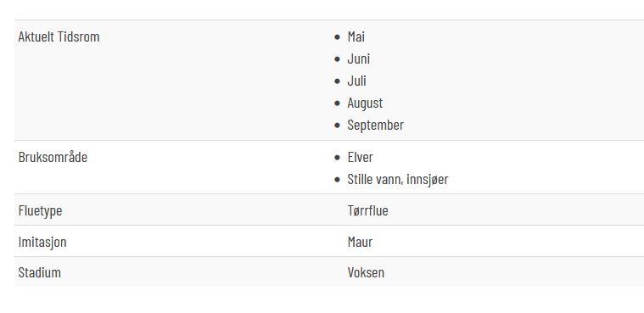Select the Tørrflue value
Screen dimensions: 644x313
367,210
